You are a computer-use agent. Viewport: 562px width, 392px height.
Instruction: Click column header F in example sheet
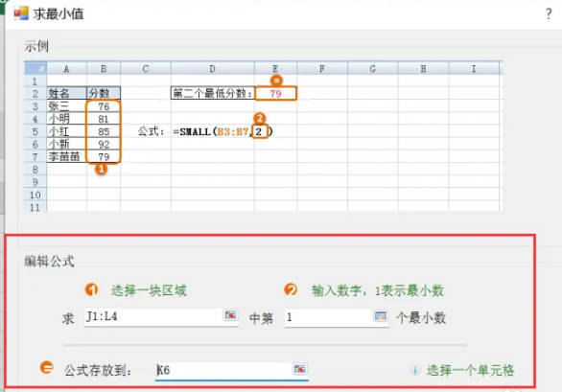click(x=322, y=68)
